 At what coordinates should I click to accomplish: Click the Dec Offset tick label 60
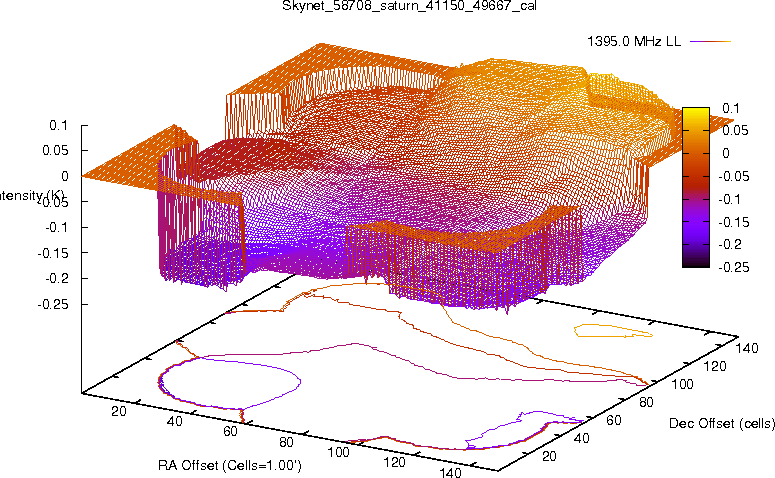pos(614,421)
